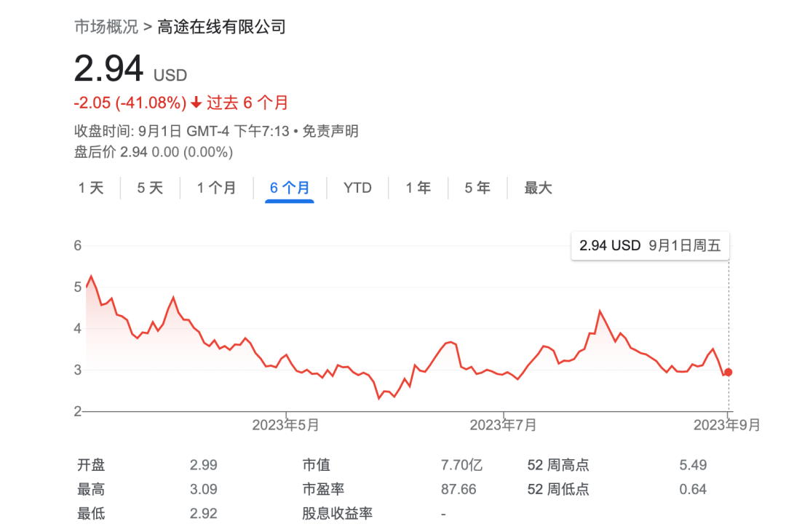Switch chart to YTD tab
The height and width of the screenshot is (532, 786).
pos(357,188)
